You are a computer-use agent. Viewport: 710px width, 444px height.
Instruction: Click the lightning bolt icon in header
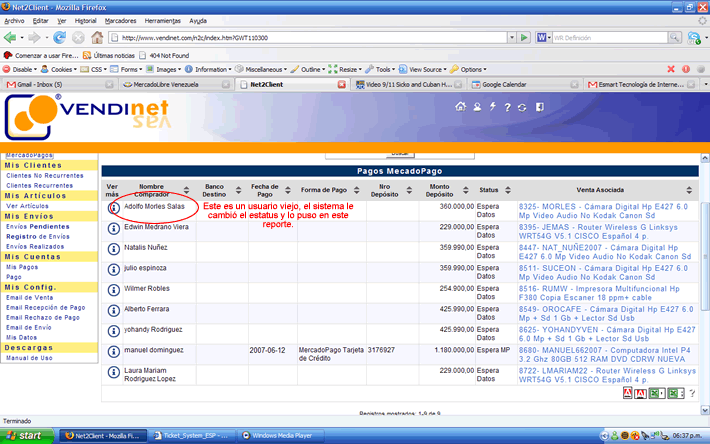tap(493, 106)
